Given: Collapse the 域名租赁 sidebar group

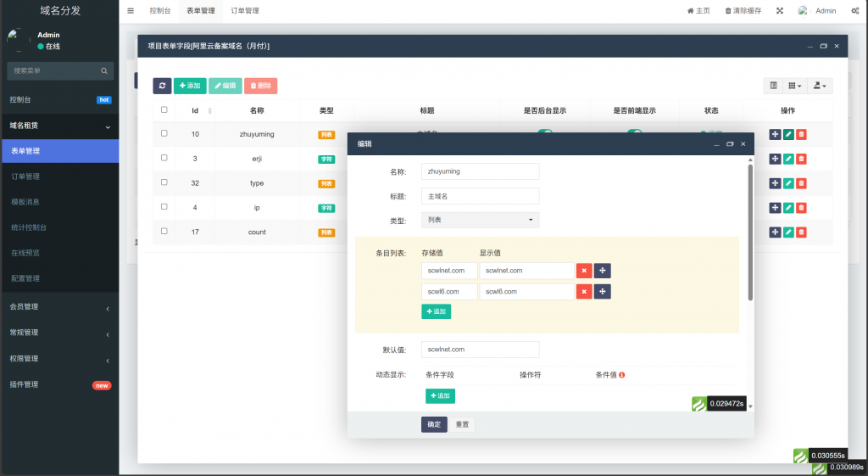Looking at the screenshot, I should click(x=60, y=126).
